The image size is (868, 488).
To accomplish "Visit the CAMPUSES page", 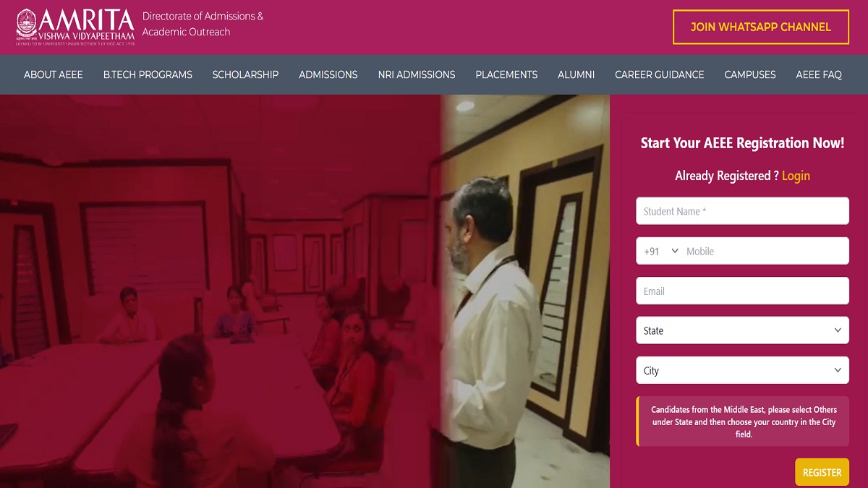I will tap(750, 74).
